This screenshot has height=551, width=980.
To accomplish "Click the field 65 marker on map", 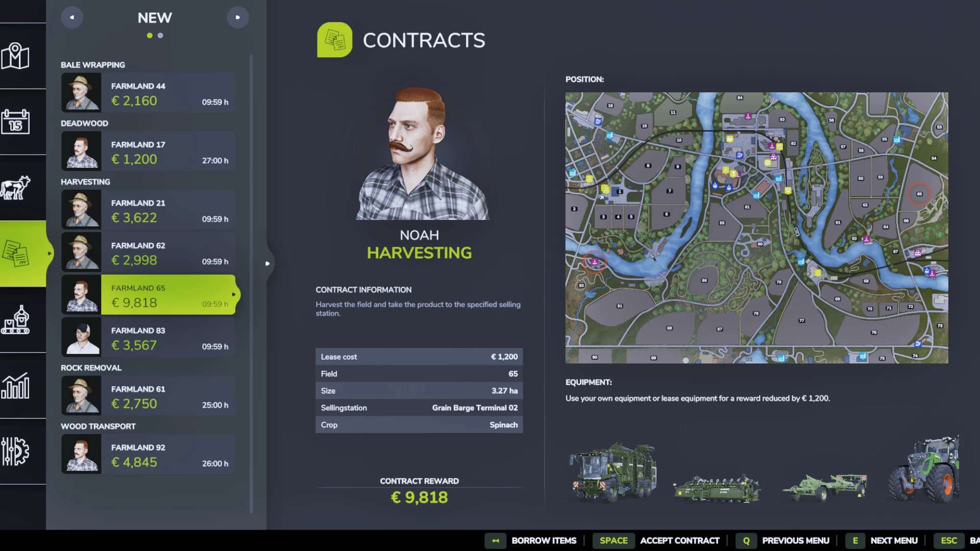I will [919, 194].
